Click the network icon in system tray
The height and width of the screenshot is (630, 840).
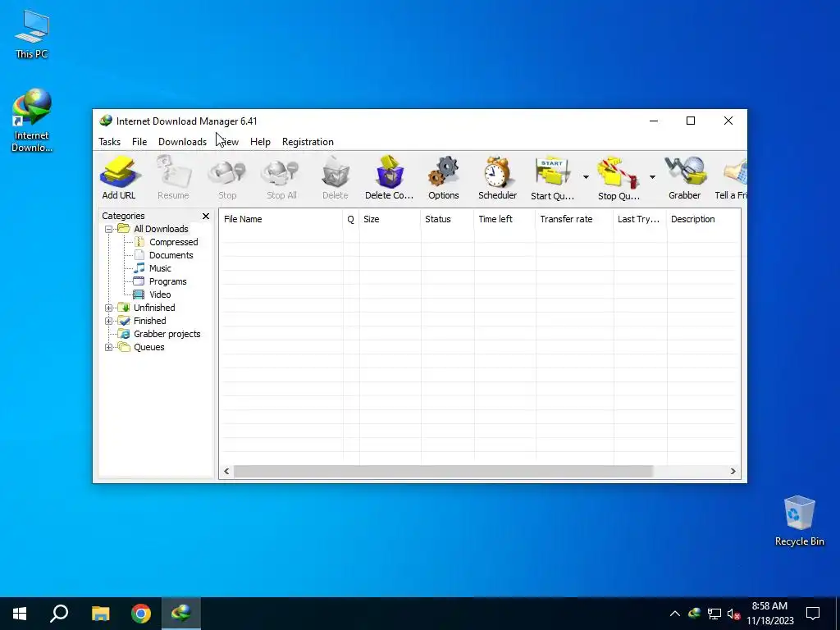pos(714,614)
